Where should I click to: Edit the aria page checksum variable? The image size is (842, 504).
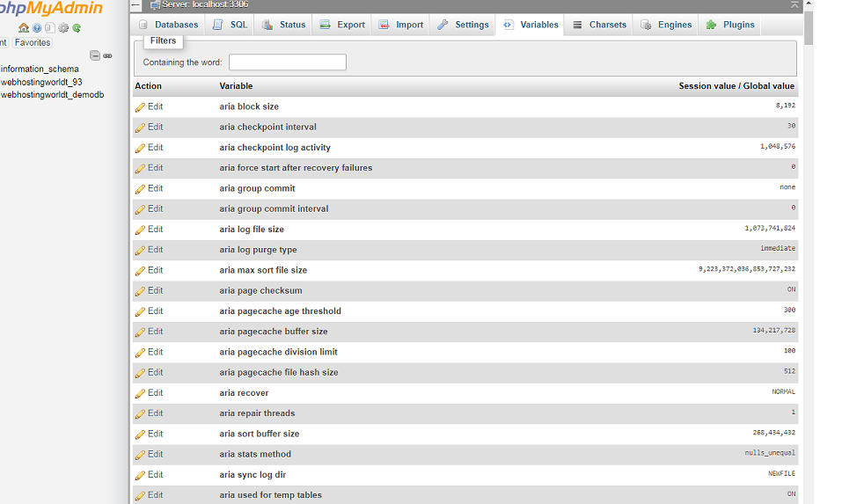click(x=150, y=291)
